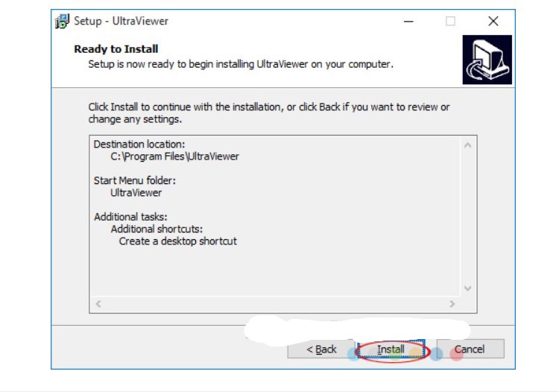Click the 'Start Menu folder:' label
Viewport: 559px width, 392px height.
click(135, 180)
